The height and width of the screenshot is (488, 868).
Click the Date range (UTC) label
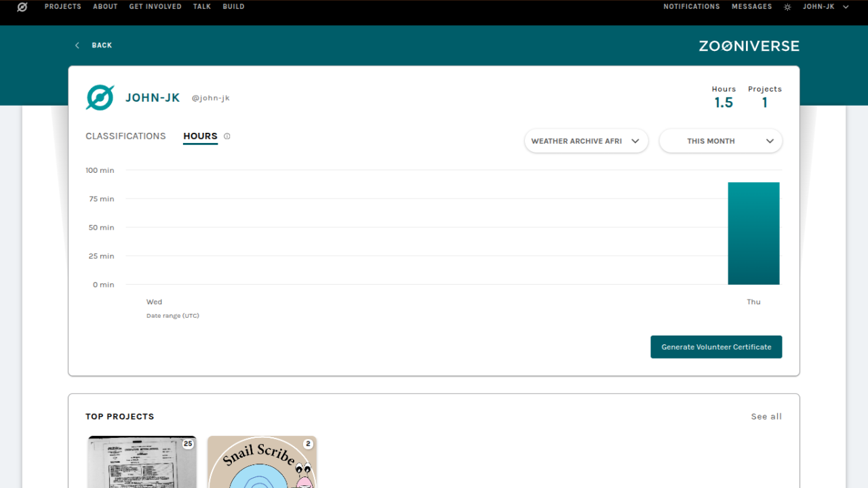(x=173, y=316)
